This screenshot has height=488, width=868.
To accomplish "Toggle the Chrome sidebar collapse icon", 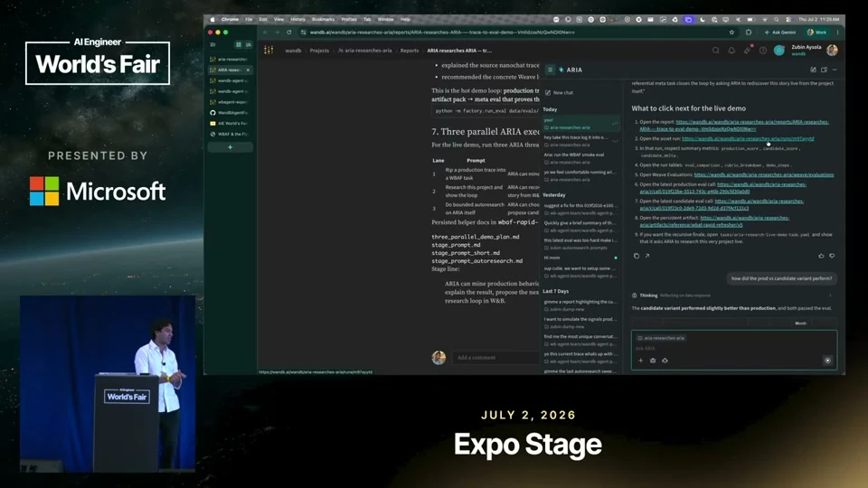I will pyautogui.click(x=212, y=45).
